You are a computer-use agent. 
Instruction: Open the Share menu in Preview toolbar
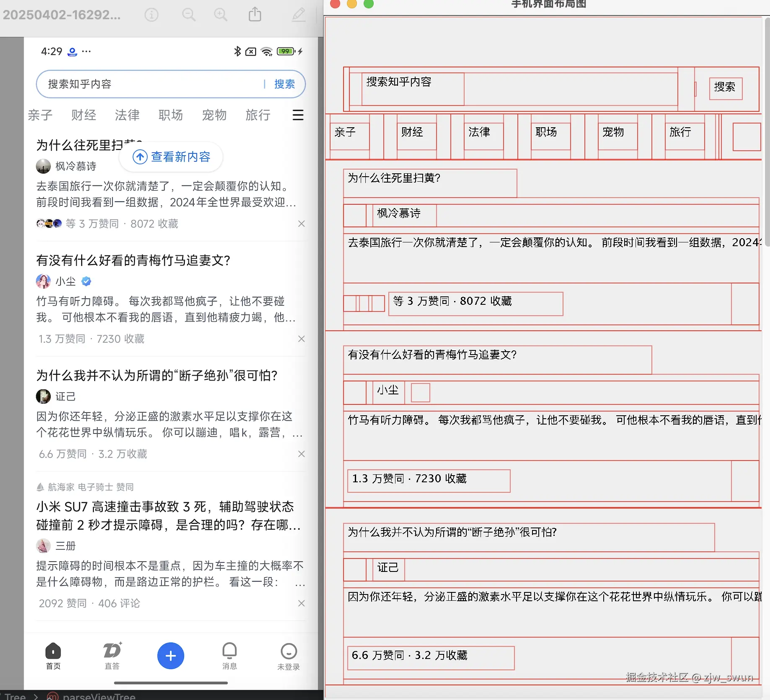(x=255, y=15)
